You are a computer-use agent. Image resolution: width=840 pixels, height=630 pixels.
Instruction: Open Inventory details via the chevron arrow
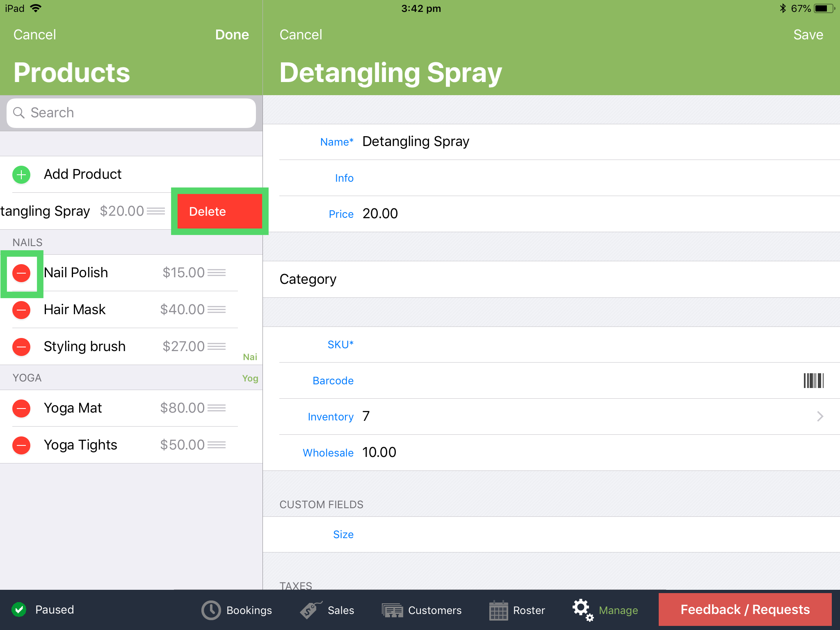coord(820,417)
